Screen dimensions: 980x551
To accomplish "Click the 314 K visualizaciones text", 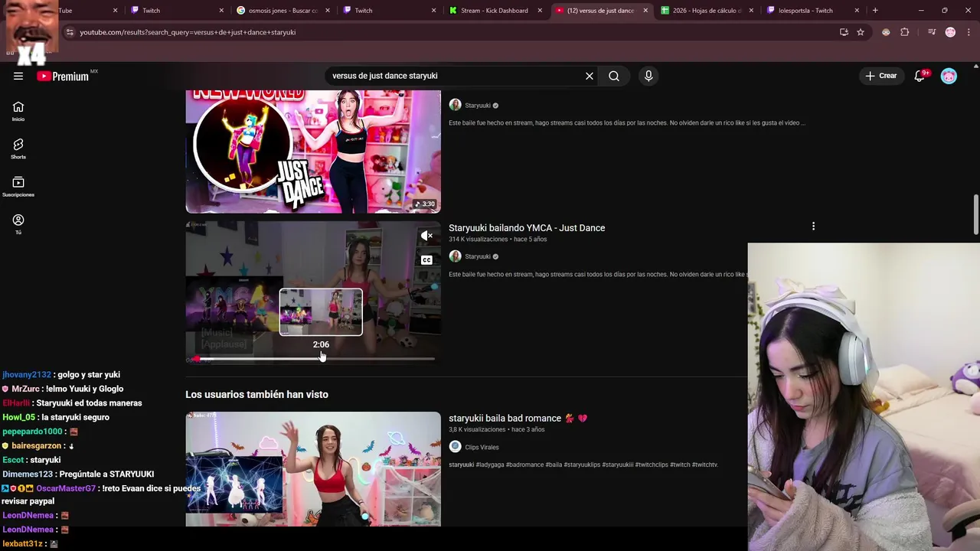I will coord(478,240).
